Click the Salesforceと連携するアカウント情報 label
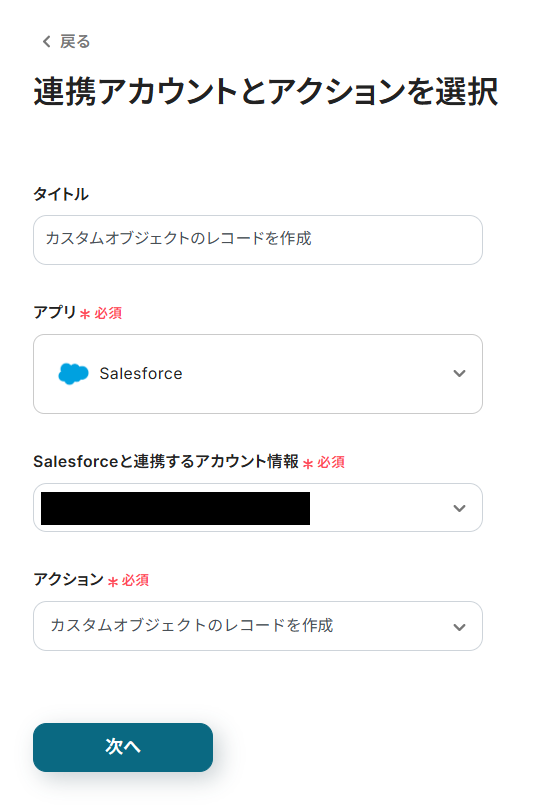 (166, 461)
